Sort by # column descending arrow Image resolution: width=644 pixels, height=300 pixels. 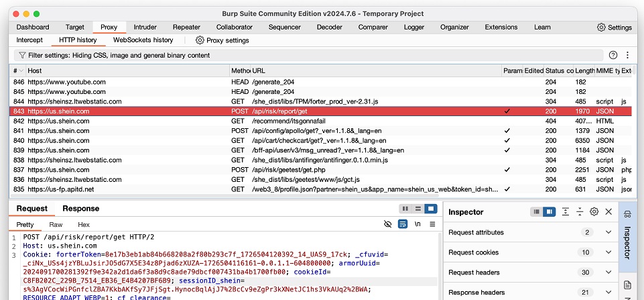[21, 70]
